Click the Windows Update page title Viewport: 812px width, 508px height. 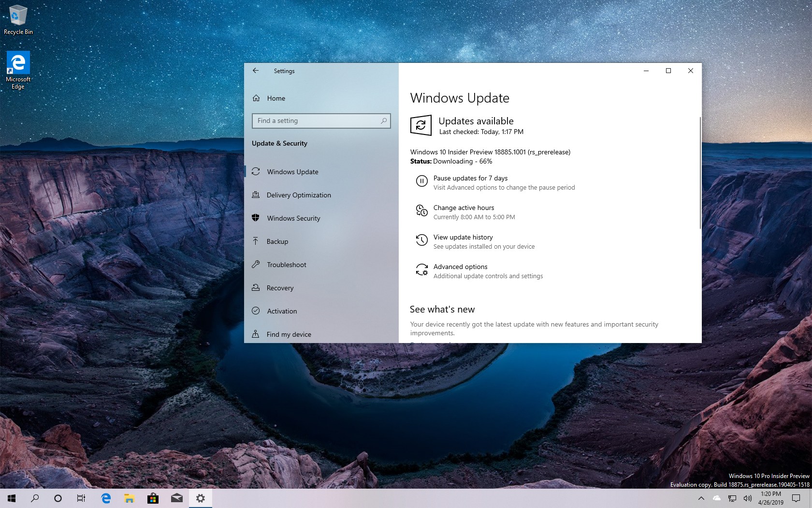(460, 98)
